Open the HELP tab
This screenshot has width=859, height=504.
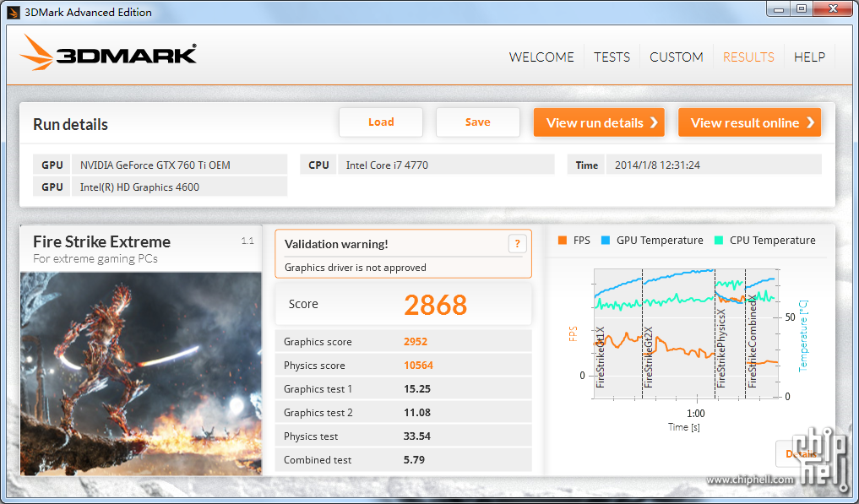pos(809,57)
